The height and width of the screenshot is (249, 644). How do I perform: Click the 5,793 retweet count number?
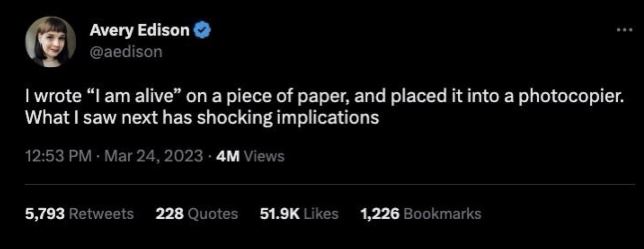pyautogui.click(x=45, y=214)
